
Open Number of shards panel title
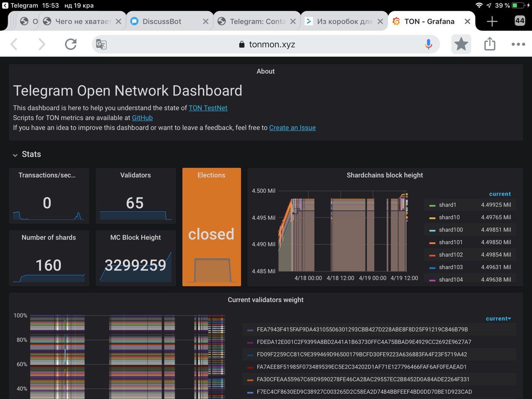point(49,237)
